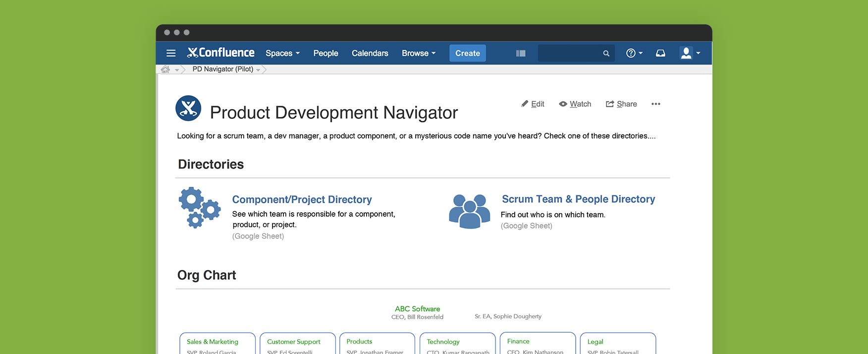Click the home breadcrumb icon
Viewport: 868px width, 354px height.
(x=165, y=69)
